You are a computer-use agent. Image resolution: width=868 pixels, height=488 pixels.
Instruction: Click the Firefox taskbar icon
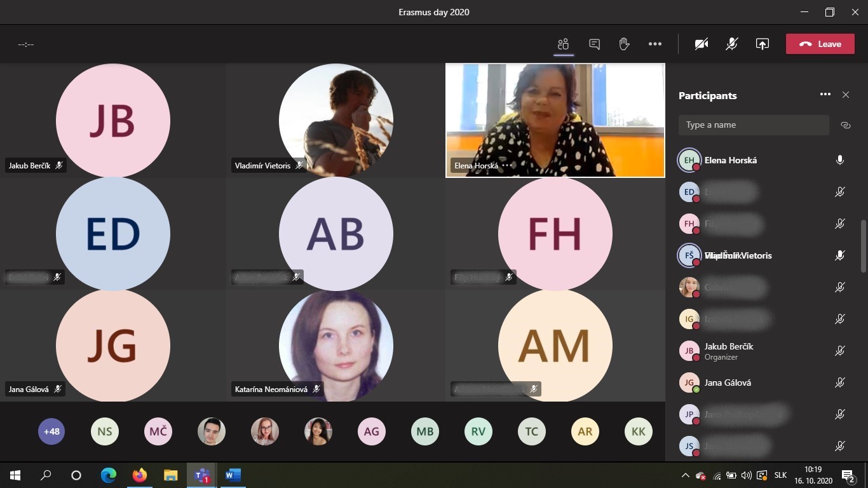tap(140, 475)
